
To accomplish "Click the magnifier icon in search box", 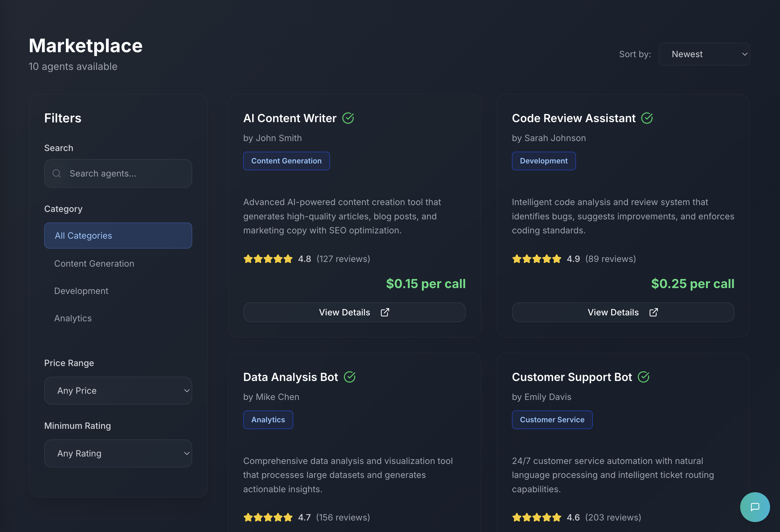I will [x=57, y=173].
